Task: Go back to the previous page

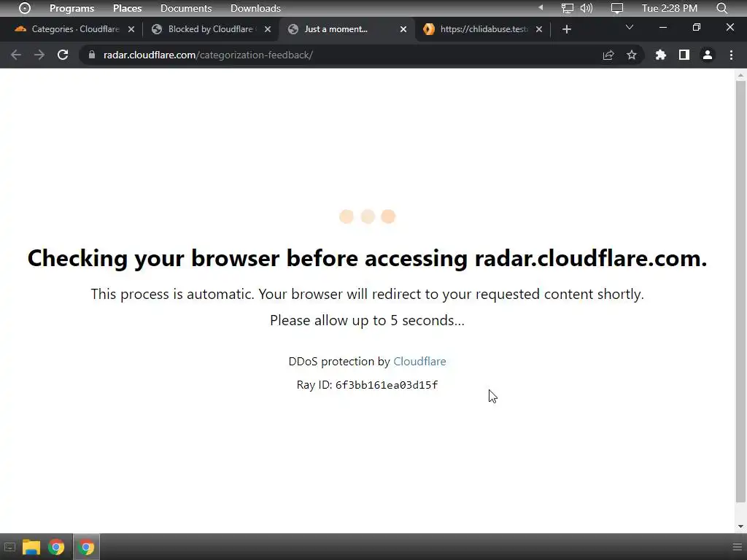Action: click(16, 55)
